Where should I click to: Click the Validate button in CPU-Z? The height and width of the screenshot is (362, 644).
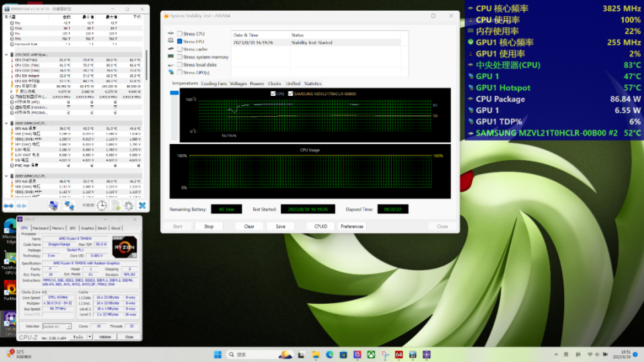point(106,337)
